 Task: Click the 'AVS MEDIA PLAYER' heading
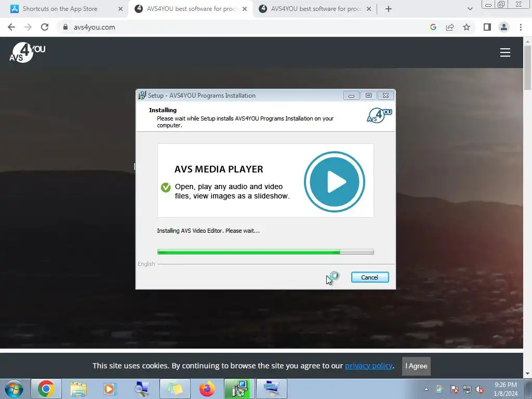(219, 169)
